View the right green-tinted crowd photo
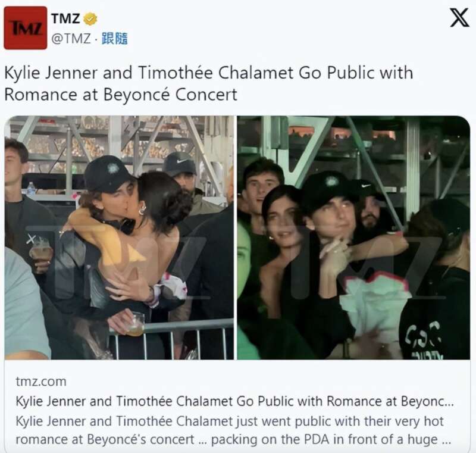476x453 pixels. (x=353, y=238)
